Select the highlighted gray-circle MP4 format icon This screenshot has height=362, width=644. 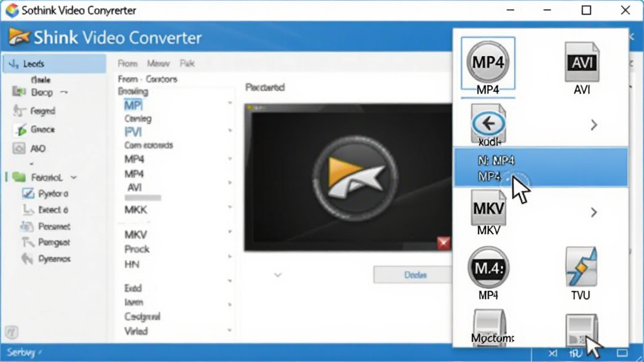pyautogui.click(x=488, y=62)
